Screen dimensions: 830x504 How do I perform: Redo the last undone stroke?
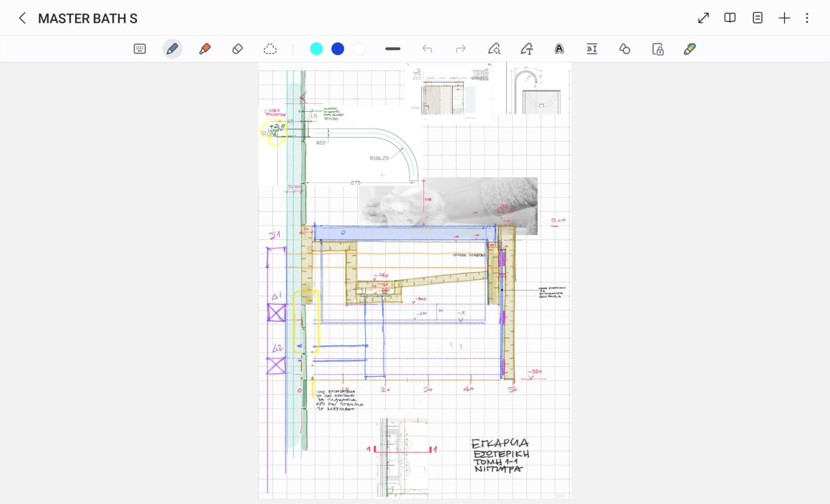[x=461, y=49]
